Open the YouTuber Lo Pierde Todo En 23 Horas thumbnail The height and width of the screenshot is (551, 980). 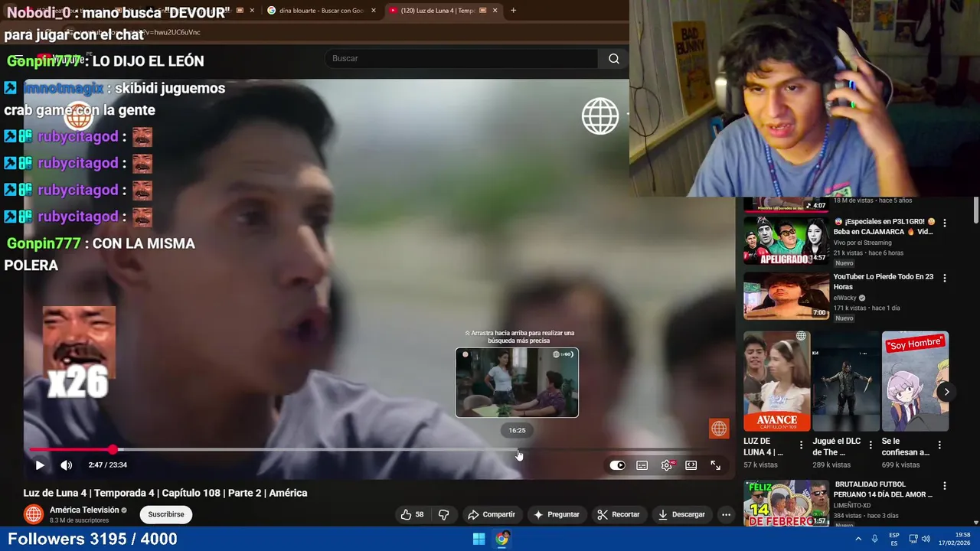[786, 295]
